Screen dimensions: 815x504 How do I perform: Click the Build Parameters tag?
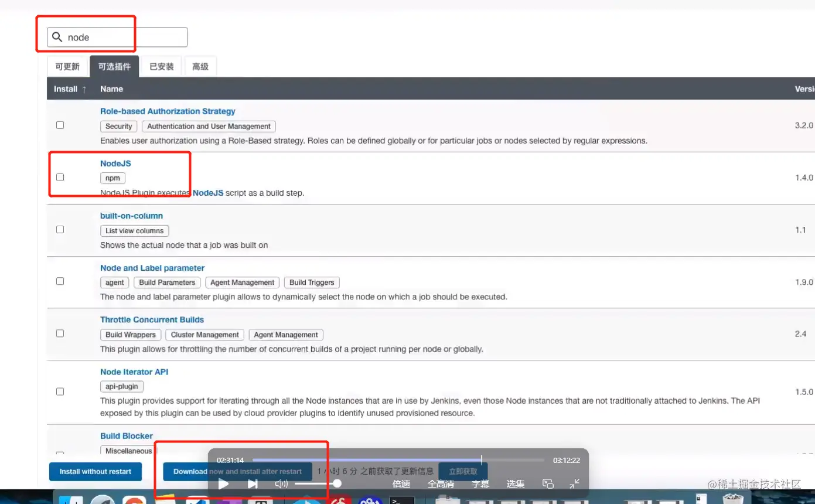pyautogui.click(x=167, y=282)
